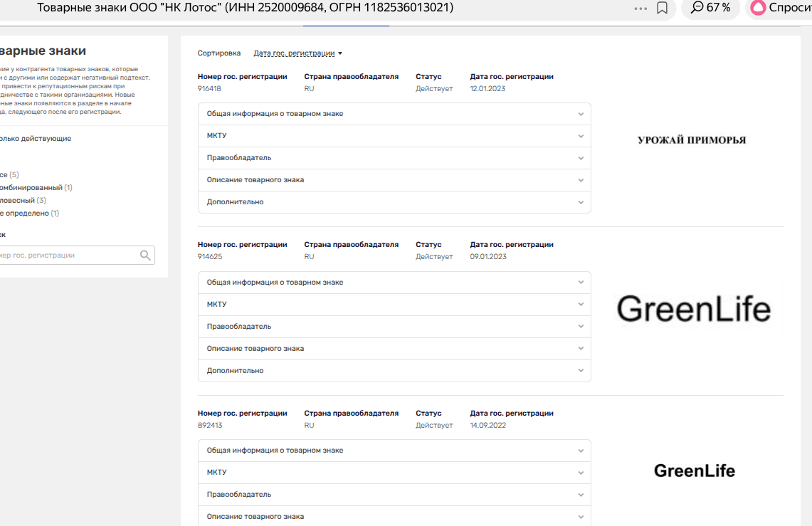Expand 'Общая информация о товарном знаке' for 916418
Viewport: 812px width, 526px height.
(x=394, y=114)
